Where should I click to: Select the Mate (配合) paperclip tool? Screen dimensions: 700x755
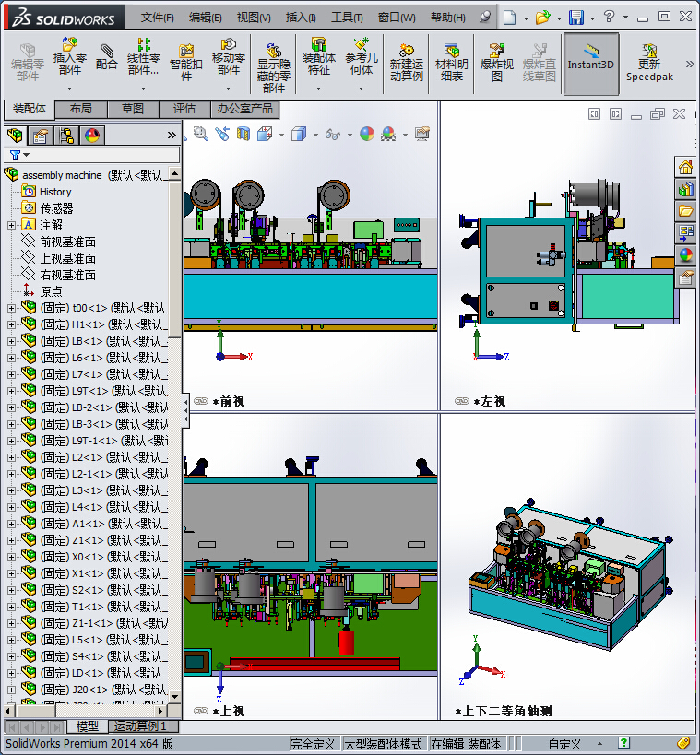[x=106, y=56]
